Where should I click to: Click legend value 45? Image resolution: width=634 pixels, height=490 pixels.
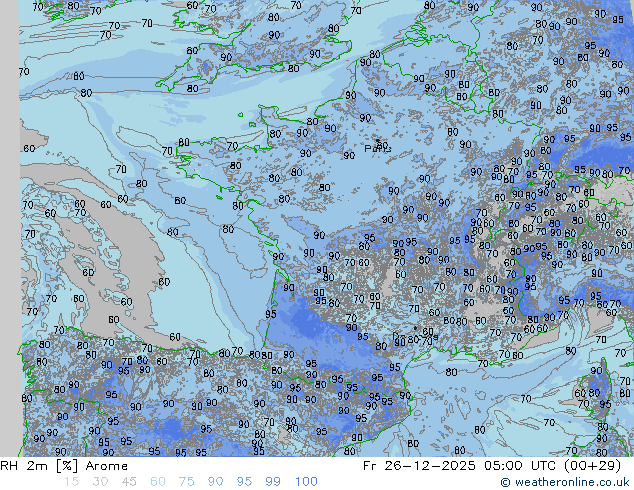coord(129,482)
